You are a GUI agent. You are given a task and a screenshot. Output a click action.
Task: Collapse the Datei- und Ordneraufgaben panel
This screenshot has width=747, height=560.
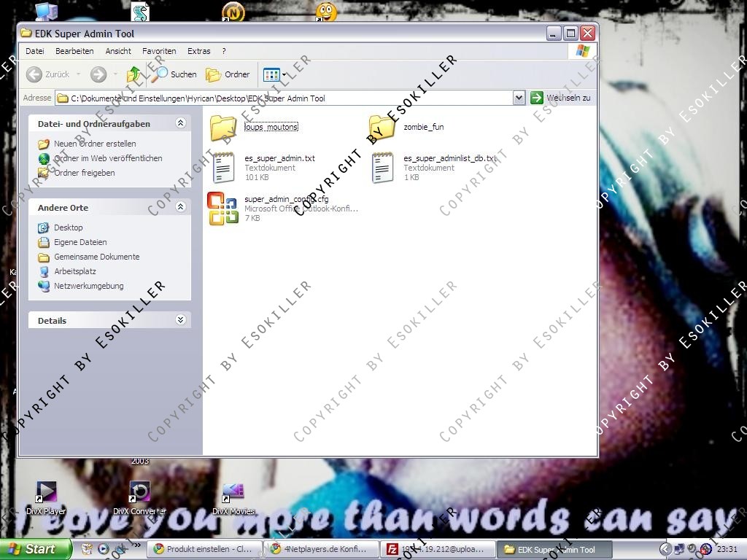(x=181, y=124)
